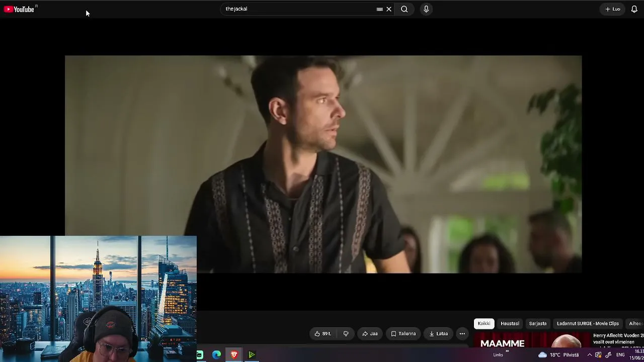Share the video using Jaa
Viewport: 644px width, 362px height.
[370, 333]
